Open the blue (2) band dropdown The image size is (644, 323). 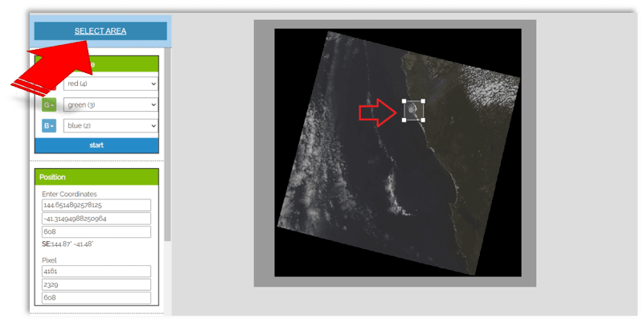click(x=110, y=125)
